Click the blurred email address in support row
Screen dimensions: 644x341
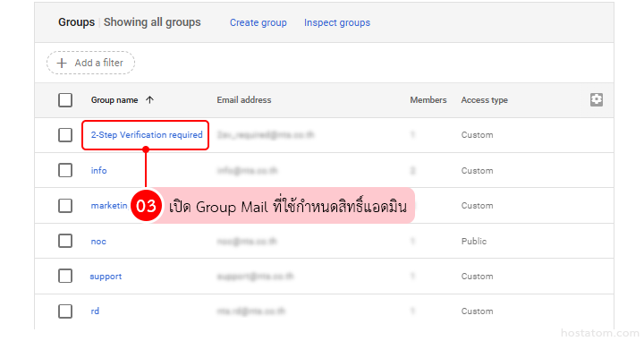(256, 276)
